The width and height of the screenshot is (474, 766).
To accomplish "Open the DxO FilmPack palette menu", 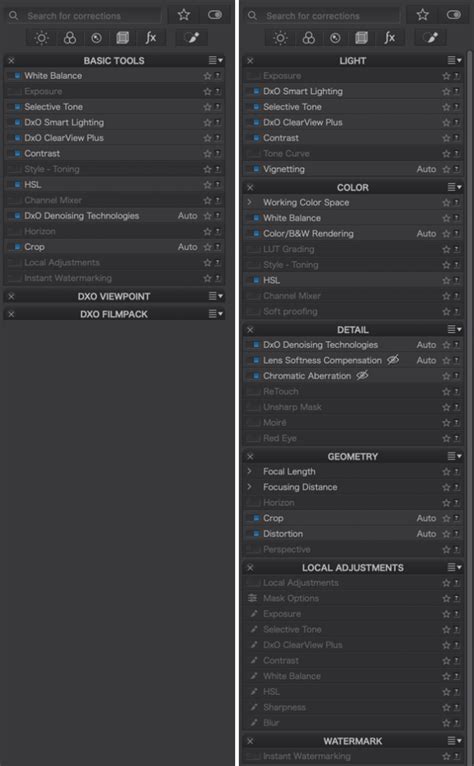I will point(215,314).
